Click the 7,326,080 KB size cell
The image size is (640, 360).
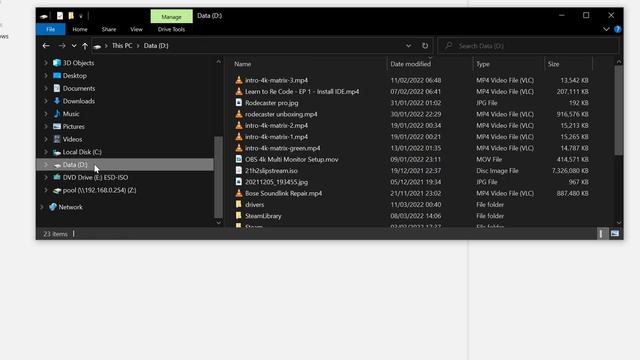tap(570, 171)
